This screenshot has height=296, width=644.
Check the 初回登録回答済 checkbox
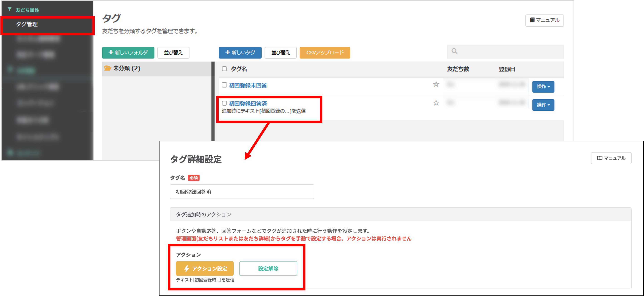click(x=224, y=103)
